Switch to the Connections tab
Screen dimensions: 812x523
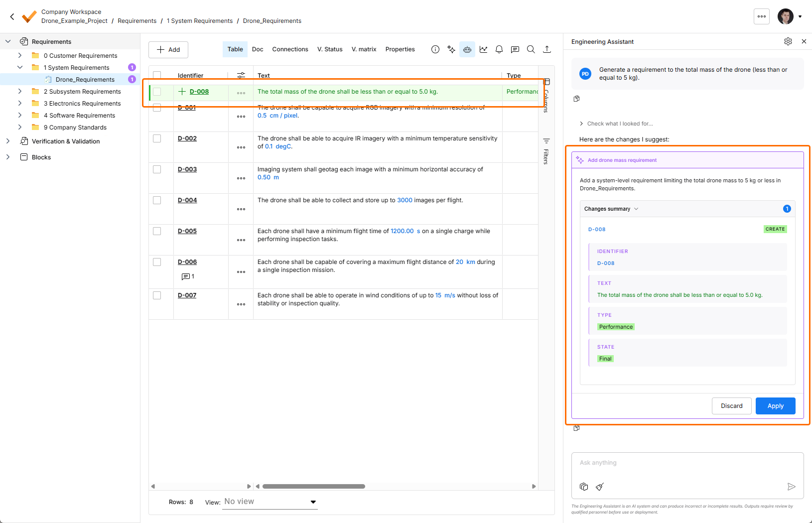coord(290,49)
